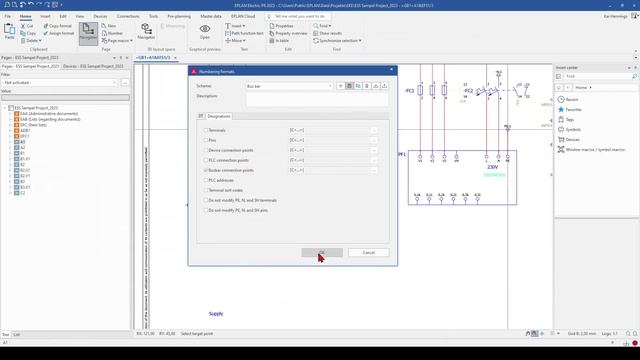The width and height of the screenshot is (640, 360).
Task: Click the Find box in Insert center
Action: (600, 76)
